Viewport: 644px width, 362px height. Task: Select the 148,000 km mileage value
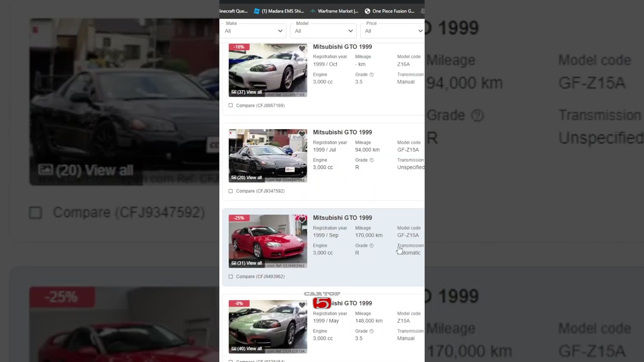(369, 321)
